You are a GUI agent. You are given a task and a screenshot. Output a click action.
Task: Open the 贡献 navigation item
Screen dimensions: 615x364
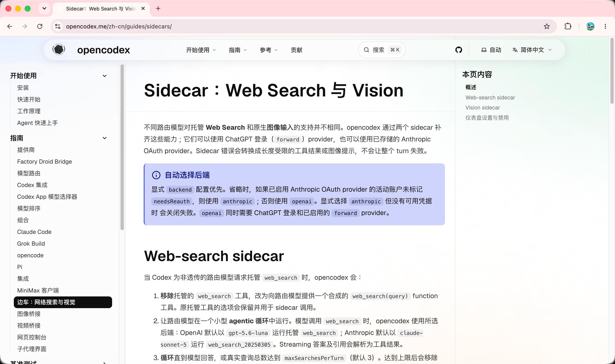coord(296,50)
